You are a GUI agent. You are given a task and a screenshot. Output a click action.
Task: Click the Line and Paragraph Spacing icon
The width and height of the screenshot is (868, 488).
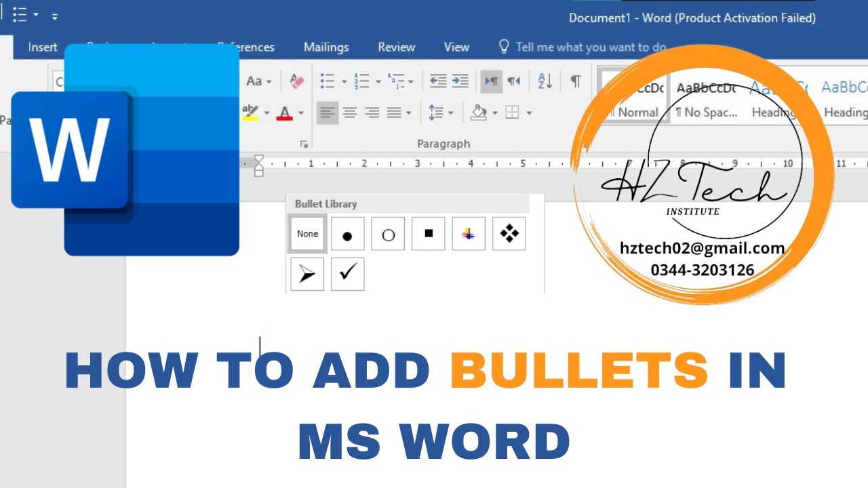[437, 113]
